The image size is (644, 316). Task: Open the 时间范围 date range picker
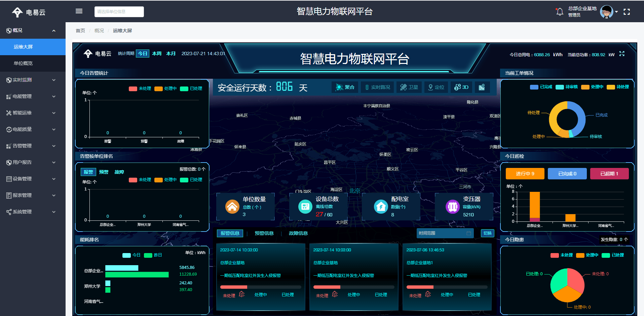[x=445, y=233]
